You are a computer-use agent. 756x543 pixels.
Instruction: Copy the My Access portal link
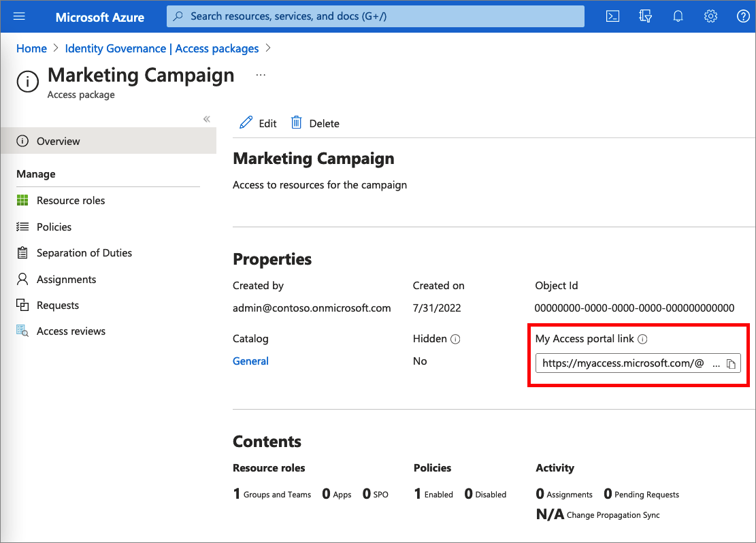tap(732, 363)
